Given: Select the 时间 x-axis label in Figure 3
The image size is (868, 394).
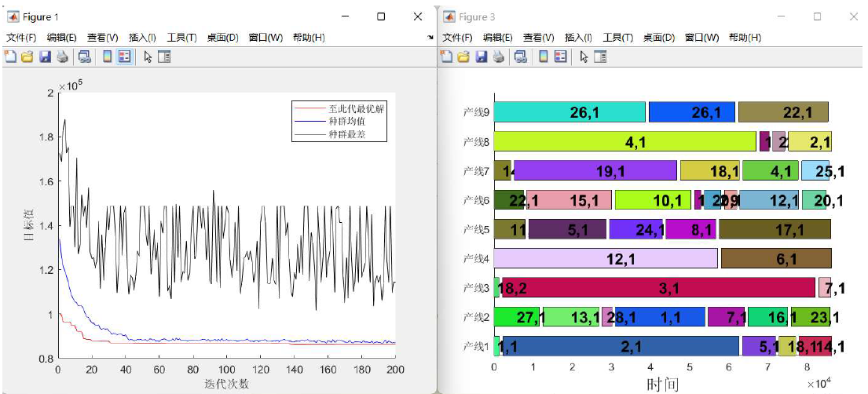Looking at the screenshot, I should coord(662,384).
